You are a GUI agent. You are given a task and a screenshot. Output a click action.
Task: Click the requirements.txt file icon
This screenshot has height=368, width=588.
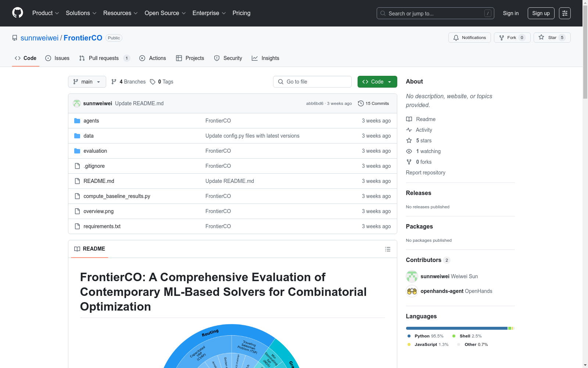point(77,226)
